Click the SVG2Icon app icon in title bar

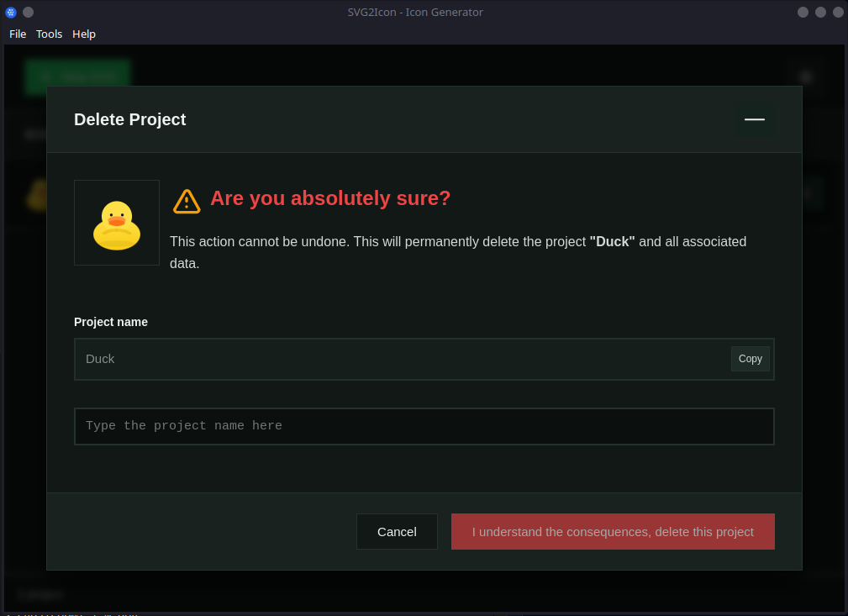[11, 12]
